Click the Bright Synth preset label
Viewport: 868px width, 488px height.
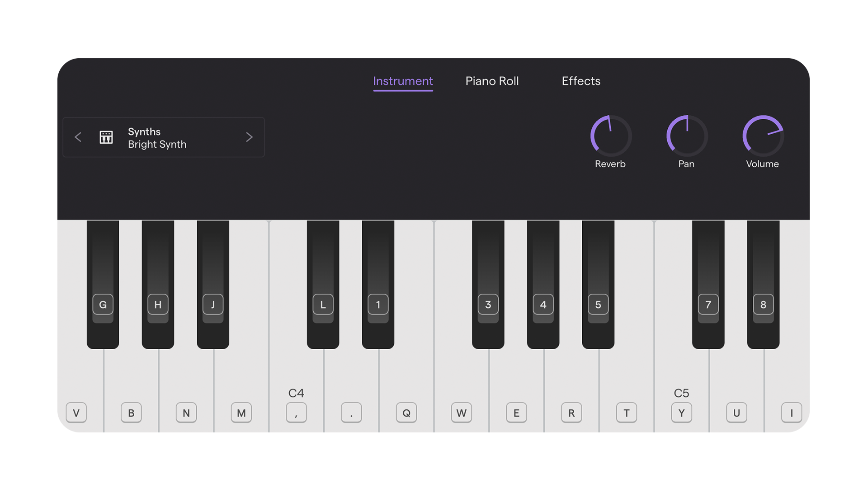[x=158, y=144]
